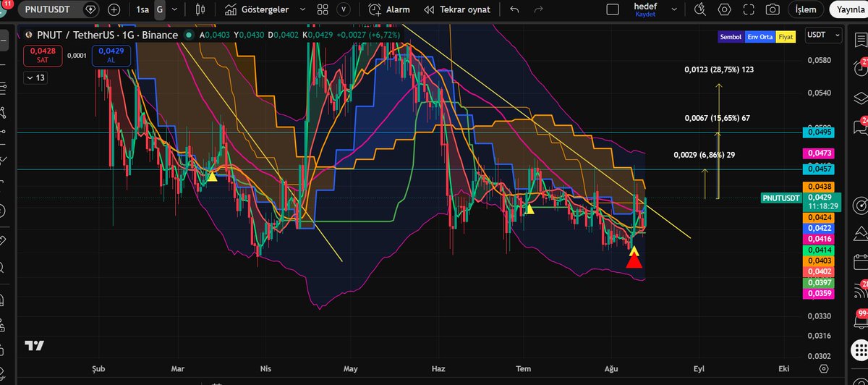868x385 pixels.
Task: Select the G daily timeframe
Action: (x=159, y=10)
